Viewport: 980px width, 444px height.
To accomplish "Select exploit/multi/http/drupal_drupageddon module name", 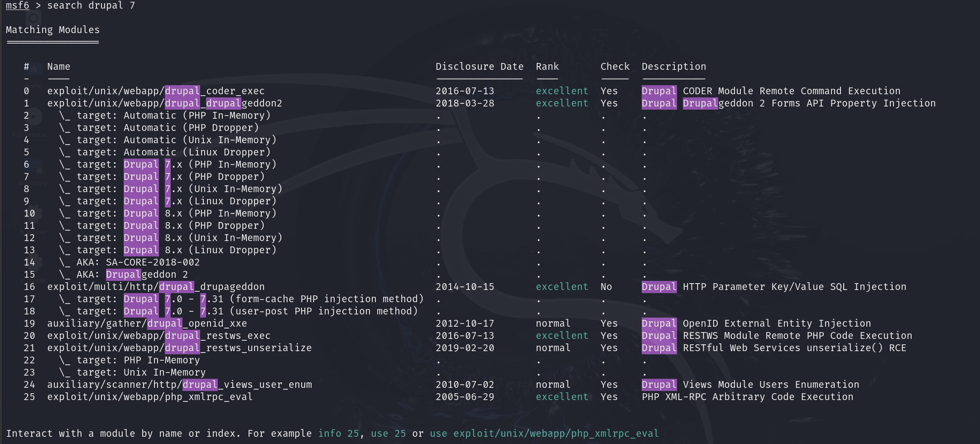I will pyautogui.click(x=156, y=287).
